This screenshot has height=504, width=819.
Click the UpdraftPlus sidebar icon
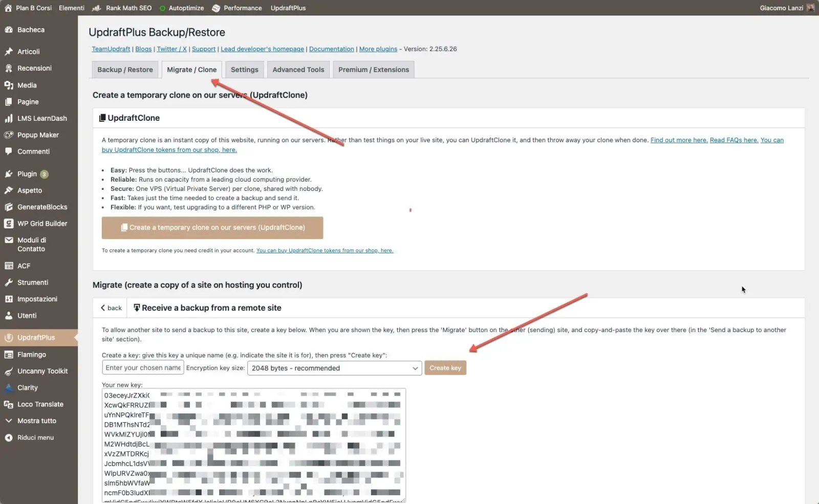click(x=9, y=338)
